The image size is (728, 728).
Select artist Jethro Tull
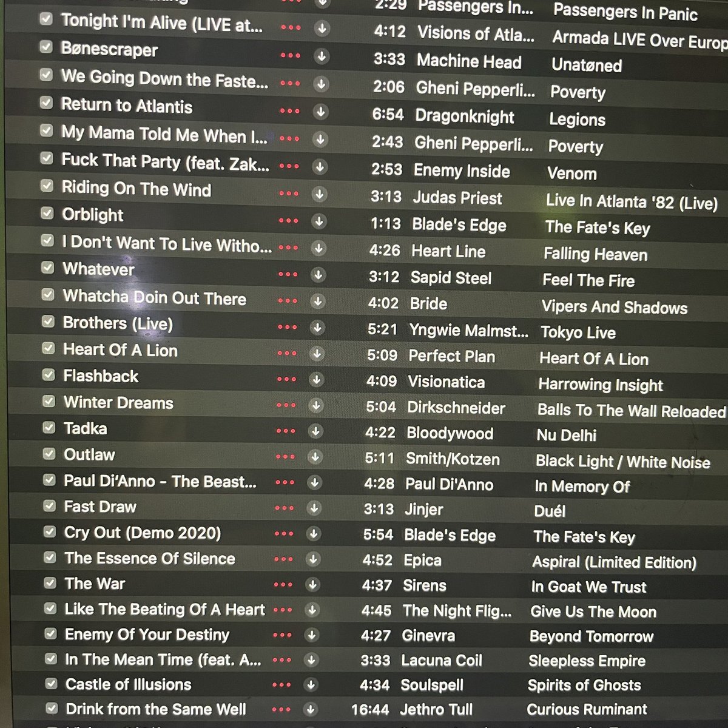(x=436, y=709)
